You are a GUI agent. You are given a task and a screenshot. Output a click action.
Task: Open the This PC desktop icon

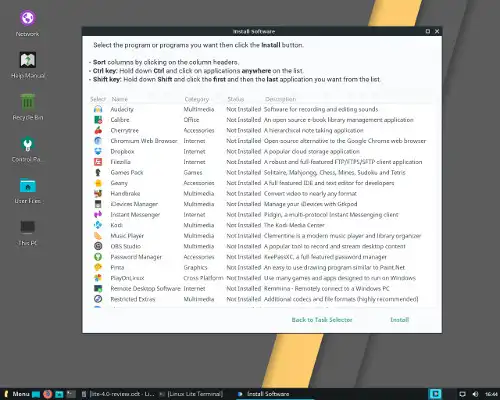click(x=28, y=227)
